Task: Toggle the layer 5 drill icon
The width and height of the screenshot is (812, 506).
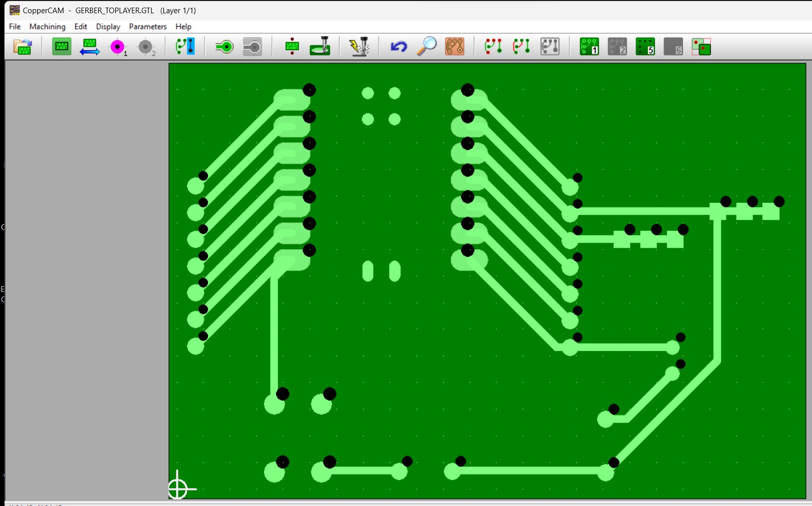Action: point(645,47)
